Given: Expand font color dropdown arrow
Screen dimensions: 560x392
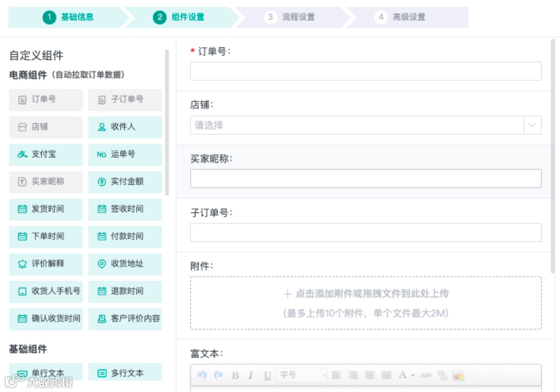Looking at the screenshot, I should (x=413, y=375).
